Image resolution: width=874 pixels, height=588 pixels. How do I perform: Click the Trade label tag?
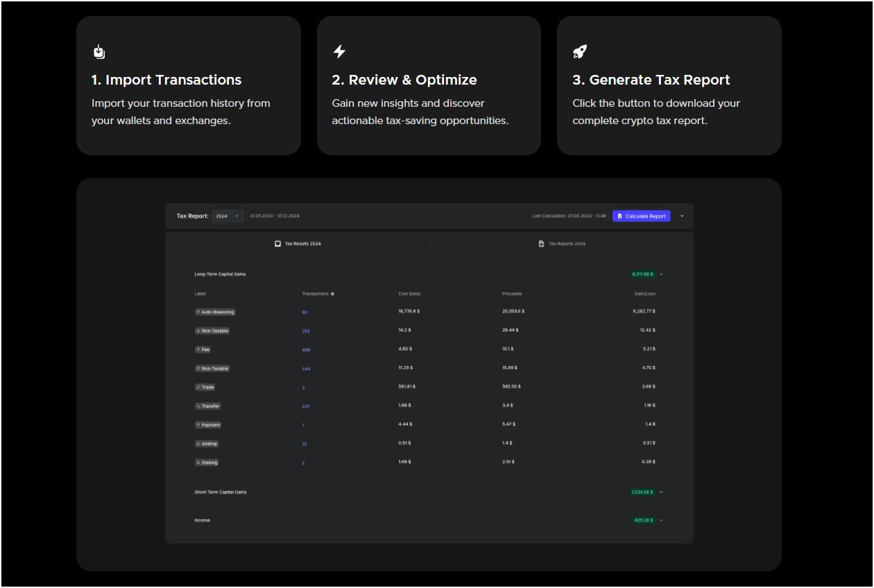point(205,387)
